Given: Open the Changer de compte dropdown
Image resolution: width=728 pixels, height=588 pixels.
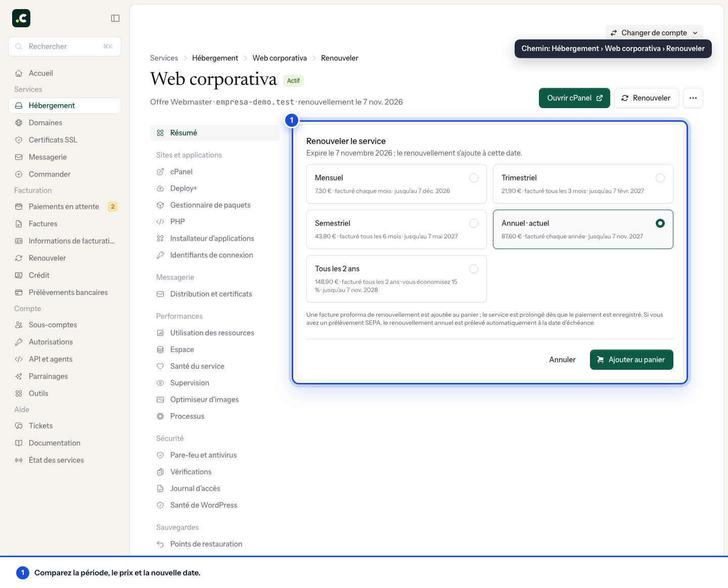Looking at the screenshot, I should (x=654, y=33).
